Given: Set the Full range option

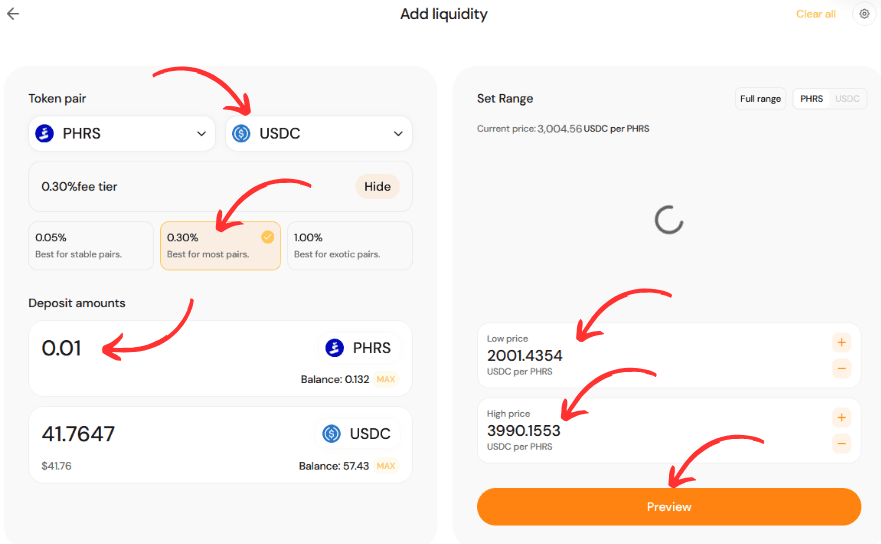Looking at the screenshot, I should (x=760, y=99).
